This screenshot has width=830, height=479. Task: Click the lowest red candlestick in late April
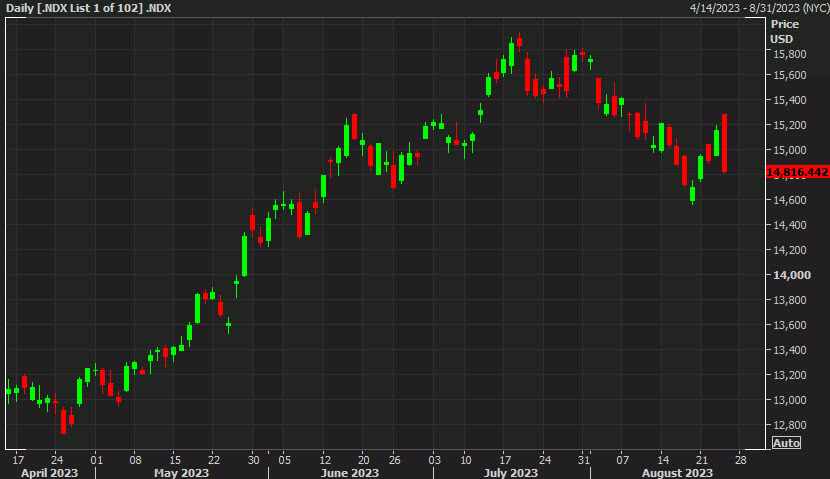click(x=64, y=420)
